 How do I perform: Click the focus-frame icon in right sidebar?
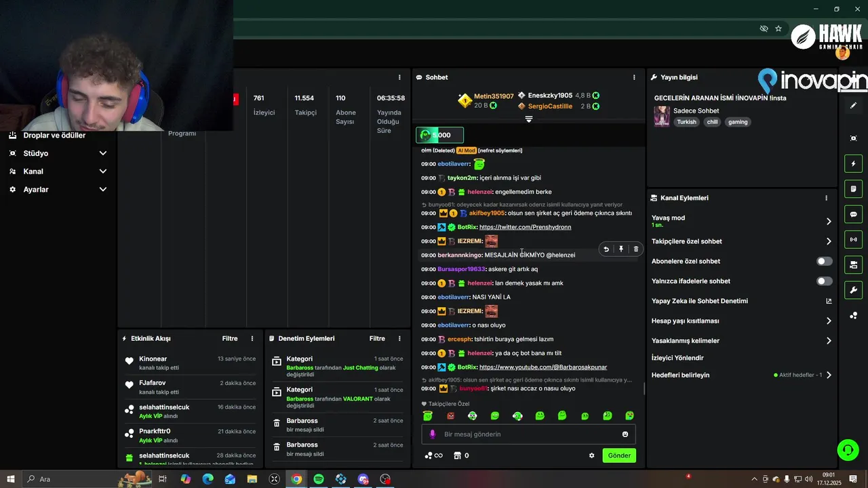tap(853, 138)
